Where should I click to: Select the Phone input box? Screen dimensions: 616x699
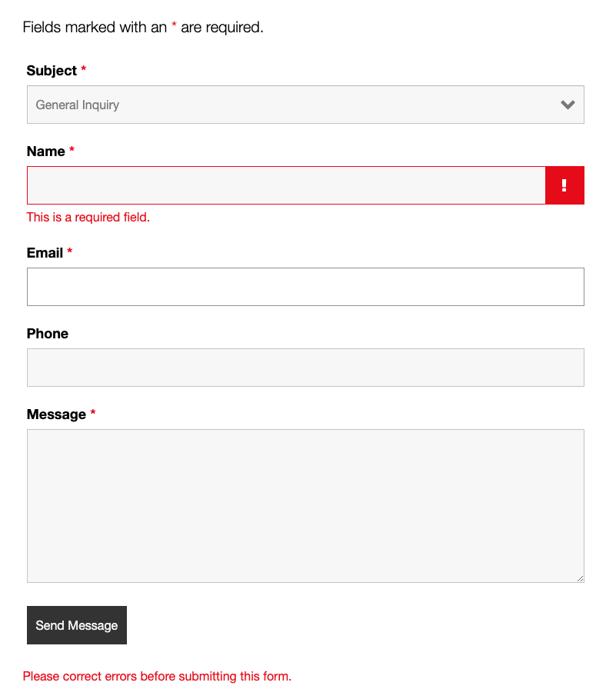coord(305,368)
